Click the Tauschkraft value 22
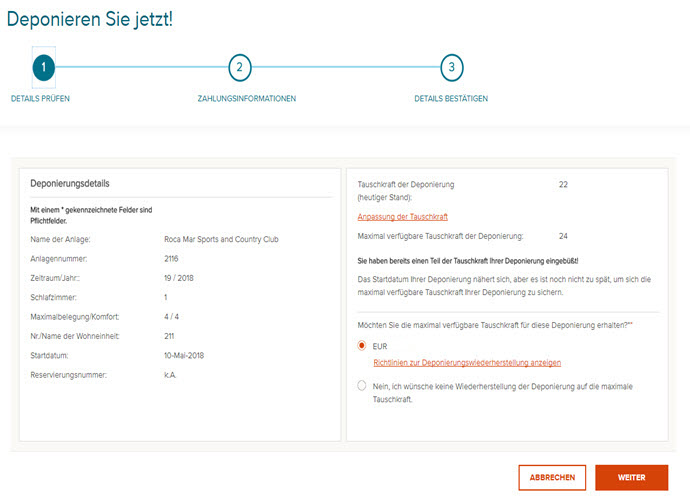The image size is (690, 500). click(563, 184)
